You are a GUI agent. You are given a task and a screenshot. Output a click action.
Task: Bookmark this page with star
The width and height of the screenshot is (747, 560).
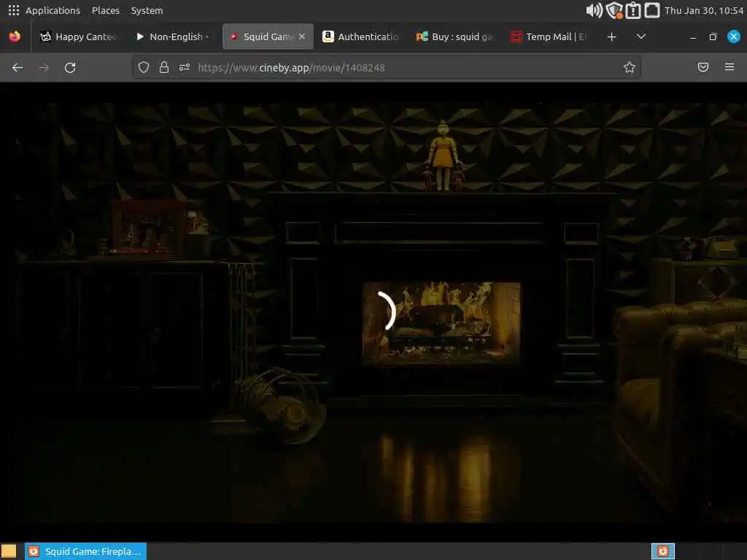630,68
